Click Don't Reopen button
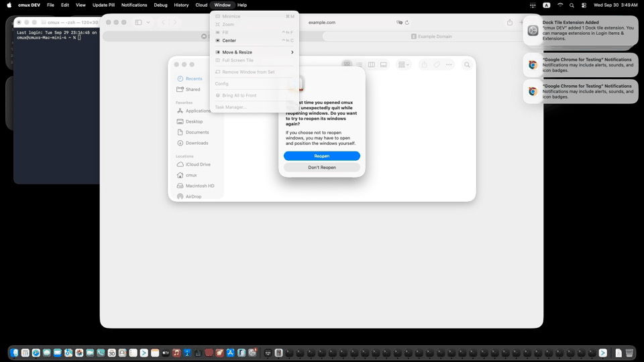 coord(322,168)
